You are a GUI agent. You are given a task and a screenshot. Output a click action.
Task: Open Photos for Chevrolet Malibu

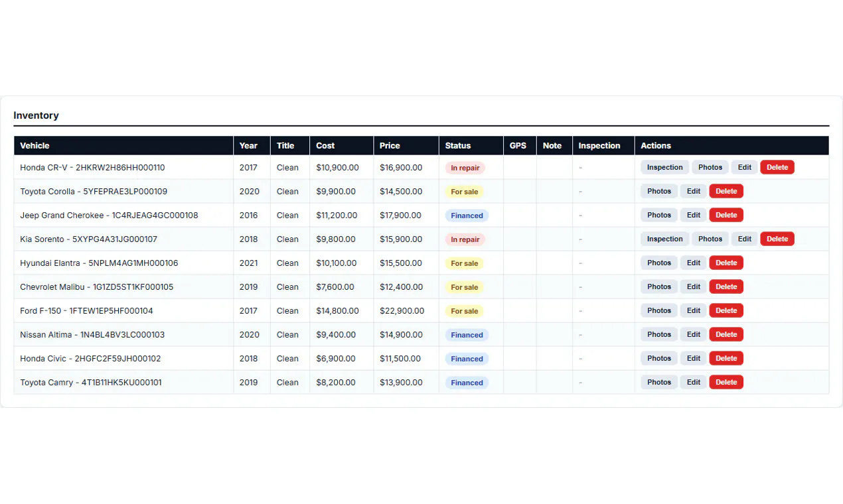pyautogui.click(x=659, y=286)
